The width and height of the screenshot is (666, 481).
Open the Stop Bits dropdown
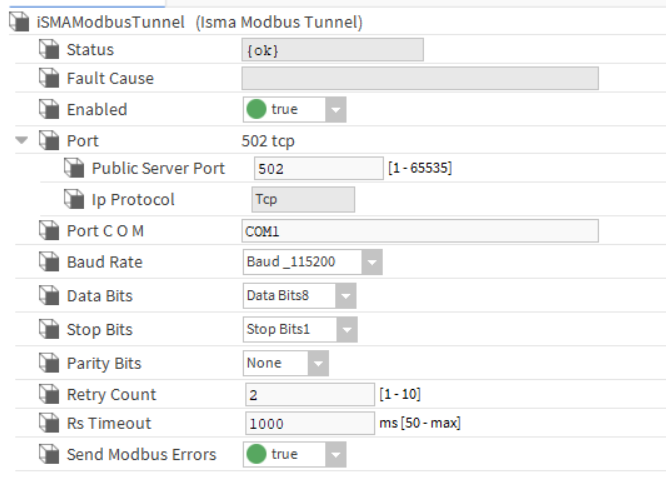pyautogui.click(x=345, y=329)
